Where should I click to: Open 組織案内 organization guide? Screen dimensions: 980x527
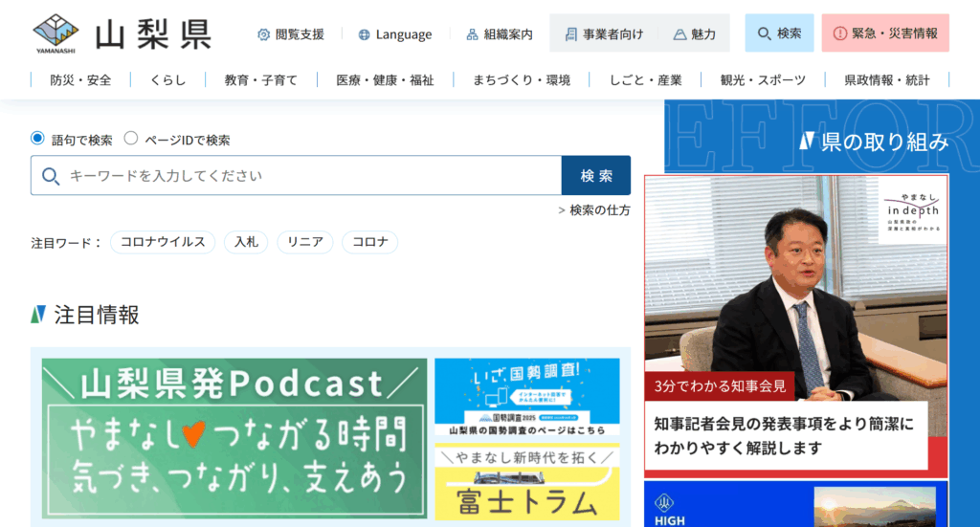pos(500,34)
